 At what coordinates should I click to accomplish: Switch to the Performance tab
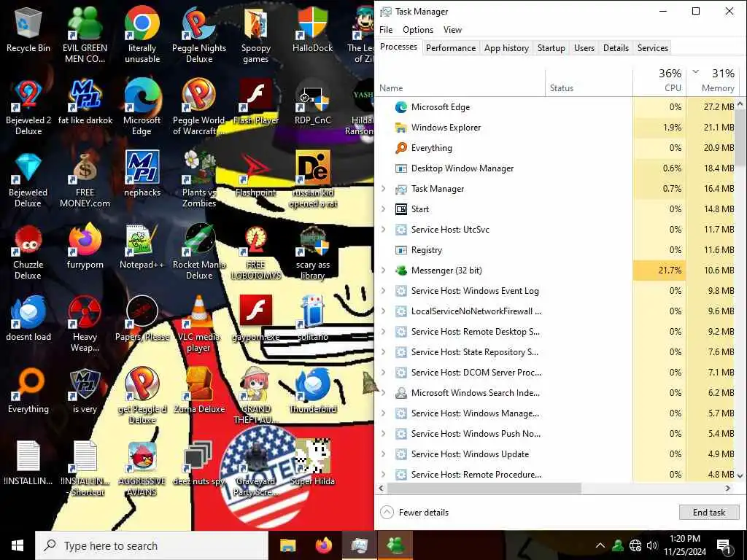[451, 47]
